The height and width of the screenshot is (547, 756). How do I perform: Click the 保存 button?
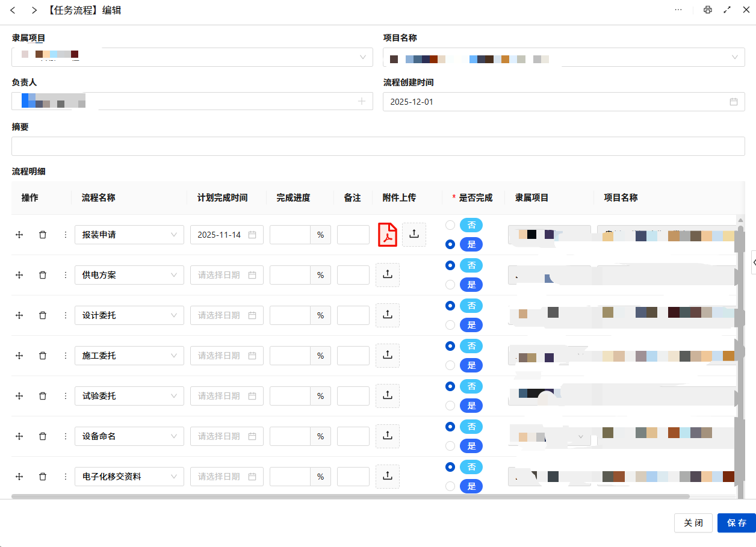coord(736,523)
